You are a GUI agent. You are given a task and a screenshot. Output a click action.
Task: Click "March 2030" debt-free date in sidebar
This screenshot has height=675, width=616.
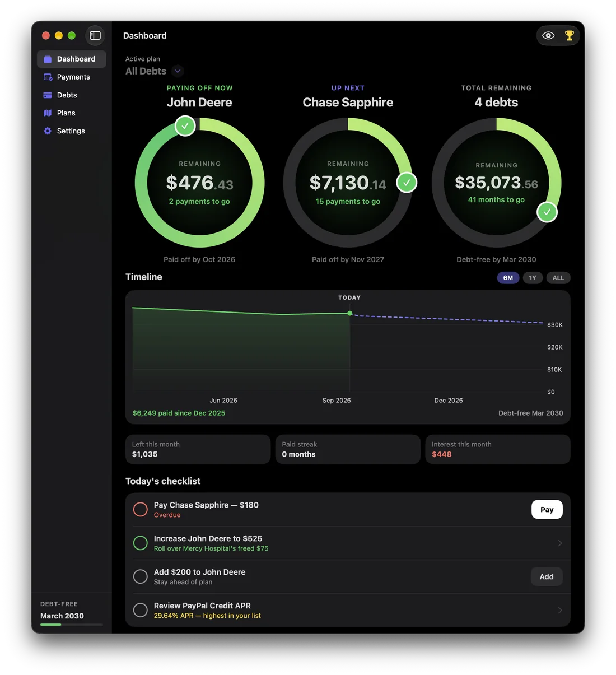[62, 616]
